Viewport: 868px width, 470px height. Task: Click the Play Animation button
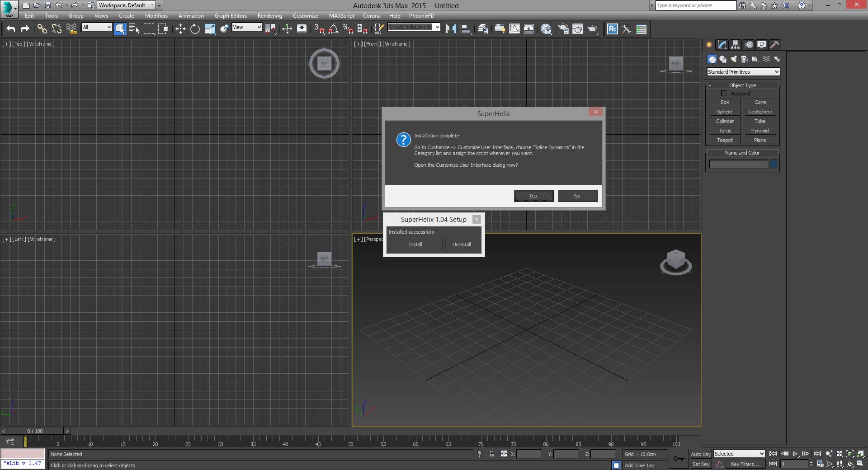pyautogui.click(x=795, y=453)
